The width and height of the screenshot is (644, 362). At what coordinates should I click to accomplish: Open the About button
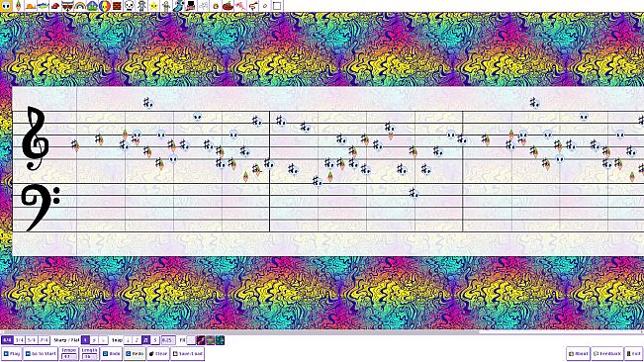click(579, 353)
